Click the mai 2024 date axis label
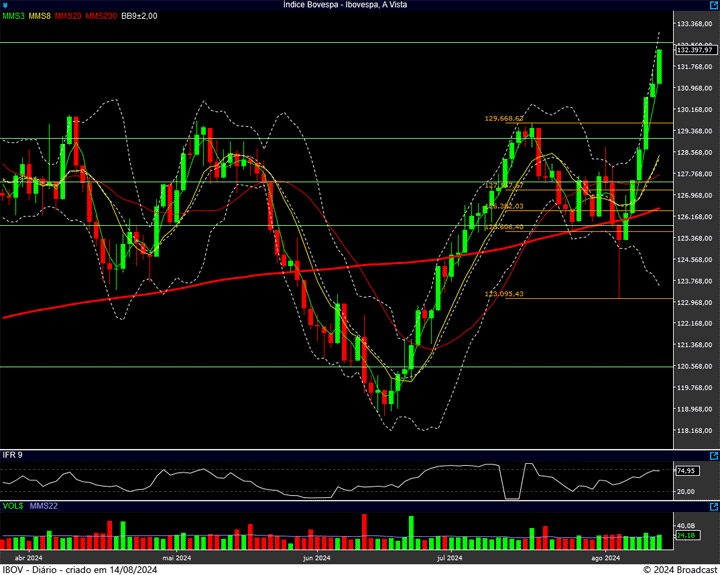This screenshot has width=720, height=575. (176, 557)
